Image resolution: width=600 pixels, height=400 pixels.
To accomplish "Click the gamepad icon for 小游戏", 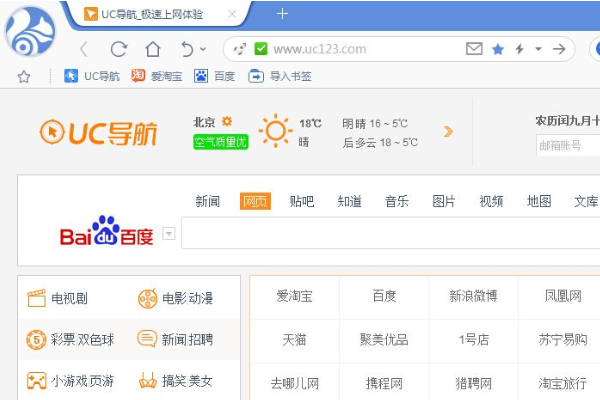I will 36,381.
